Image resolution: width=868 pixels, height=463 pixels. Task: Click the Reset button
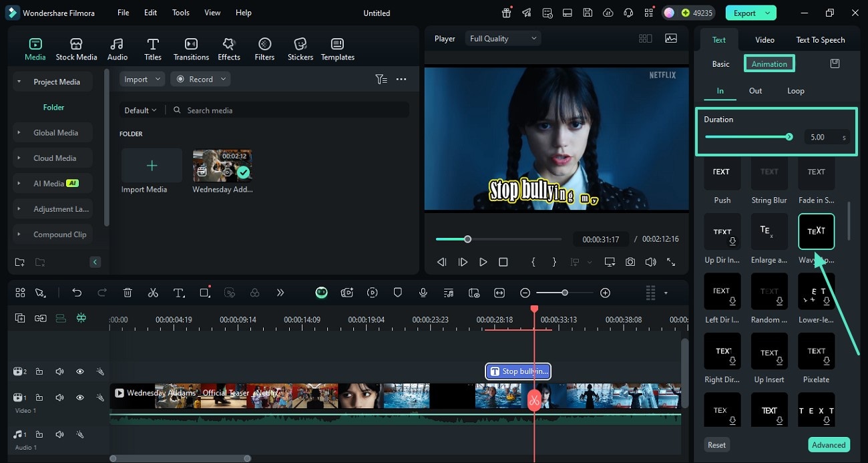716,445
